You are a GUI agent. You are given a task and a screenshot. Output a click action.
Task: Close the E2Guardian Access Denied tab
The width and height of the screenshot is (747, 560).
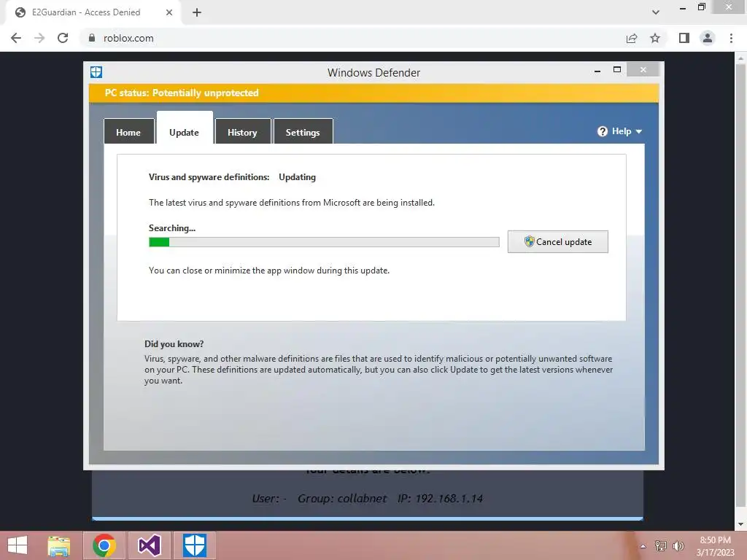point(169,12)
